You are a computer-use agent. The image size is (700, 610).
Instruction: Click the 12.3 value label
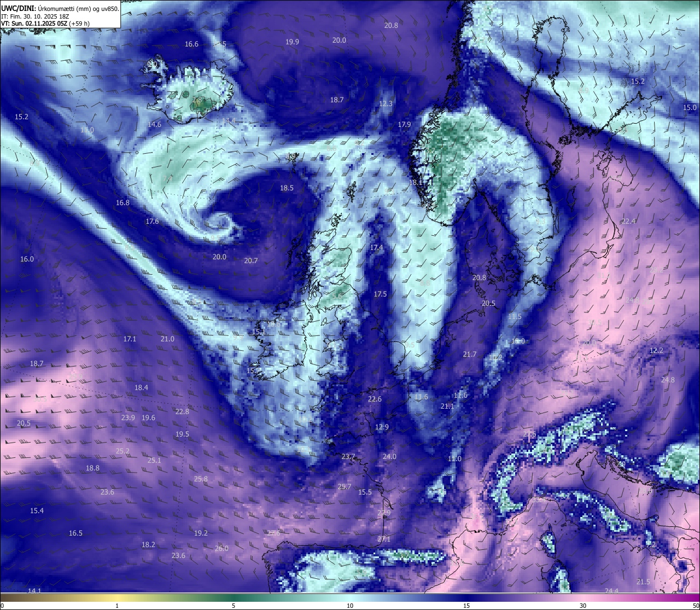[x=386, y=103]
